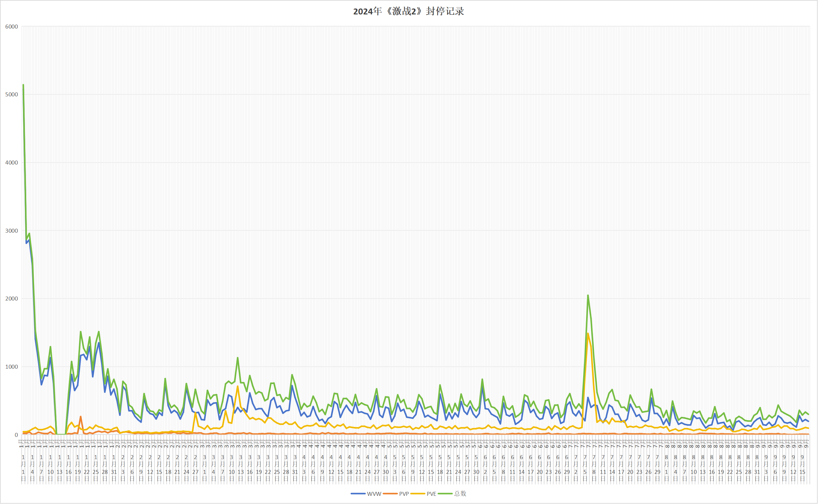Select the 5000 y-axis label

coord(11,95)
